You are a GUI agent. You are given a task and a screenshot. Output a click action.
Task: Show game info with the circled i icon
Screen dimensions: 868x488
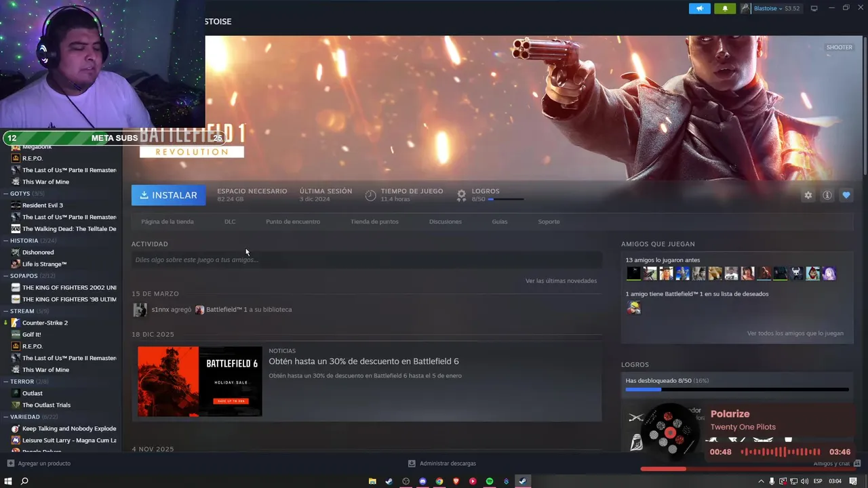[827, 195]
